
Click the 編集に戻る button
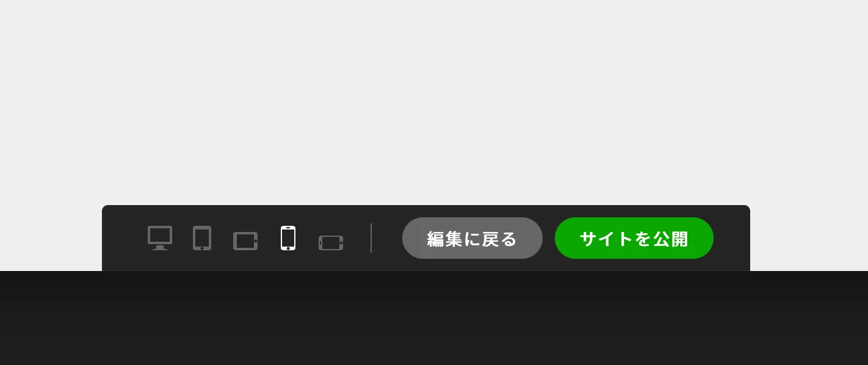click(472, 238)
